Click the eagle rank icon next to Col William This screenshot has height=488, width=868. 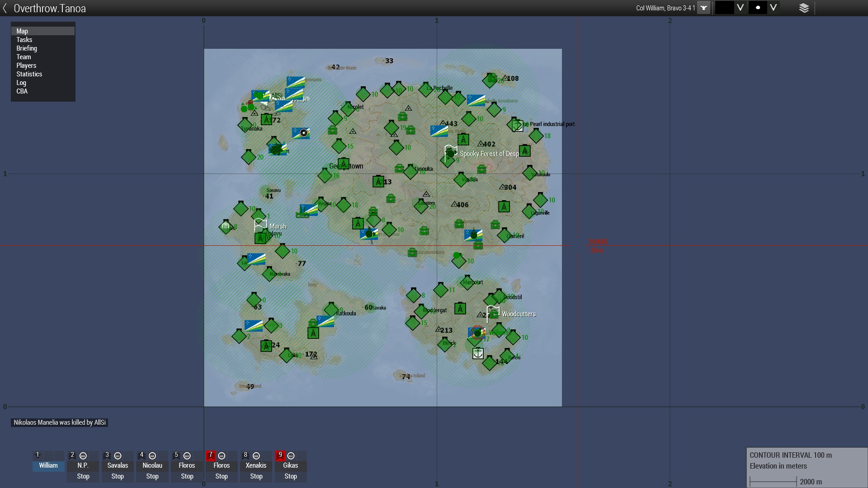tap(703, 8)
